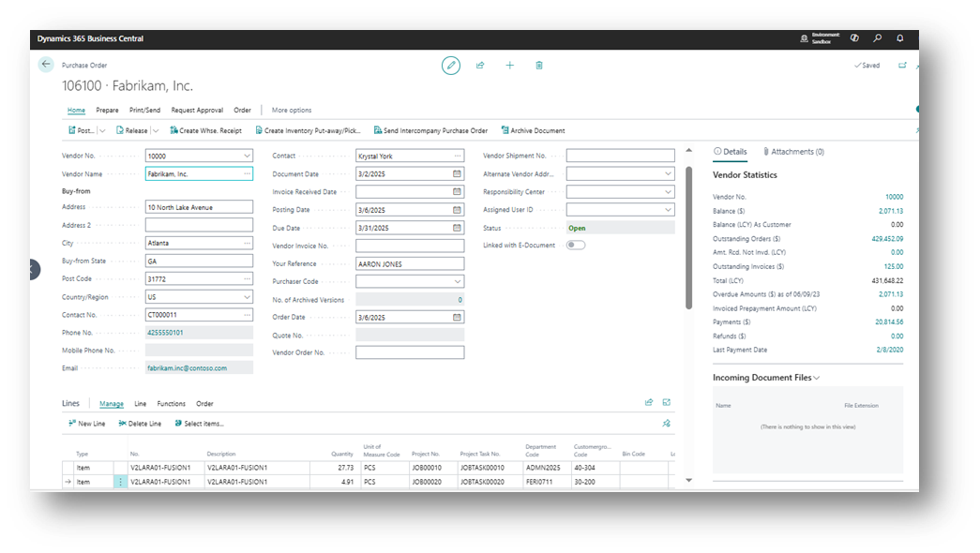Click Delete Line button
The image size is (980, 553).
click(140, 424)
